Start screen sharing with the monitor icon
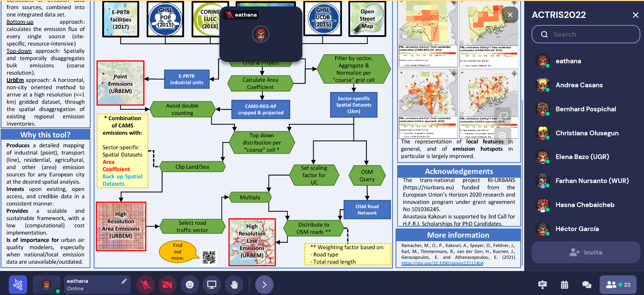 (212, 285)
